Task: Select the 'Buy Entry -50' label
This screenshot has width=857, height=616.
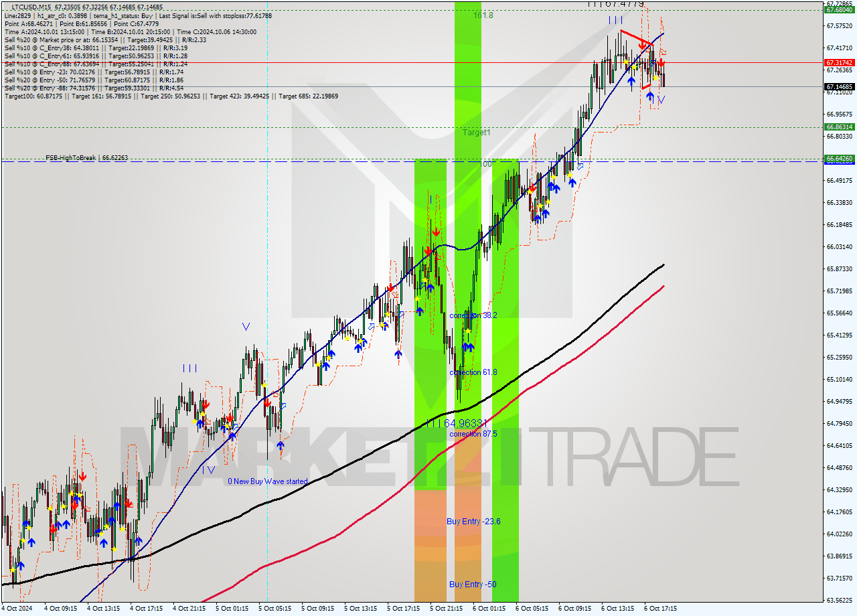Action: click(473, 585)
